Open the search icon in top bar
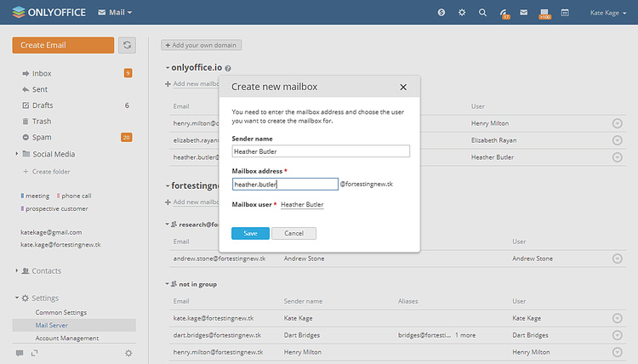The width and height of the screenshot is (638, 364). point(482,13)
